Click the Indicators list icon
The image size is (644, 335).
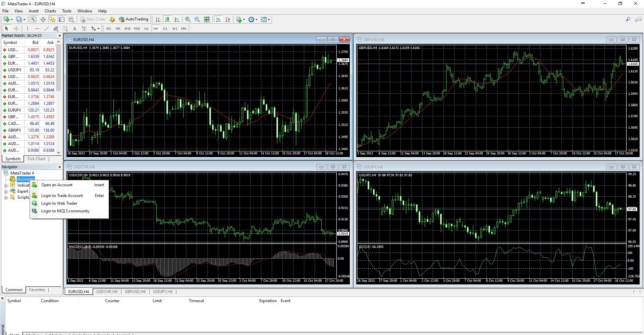[239, 19]
